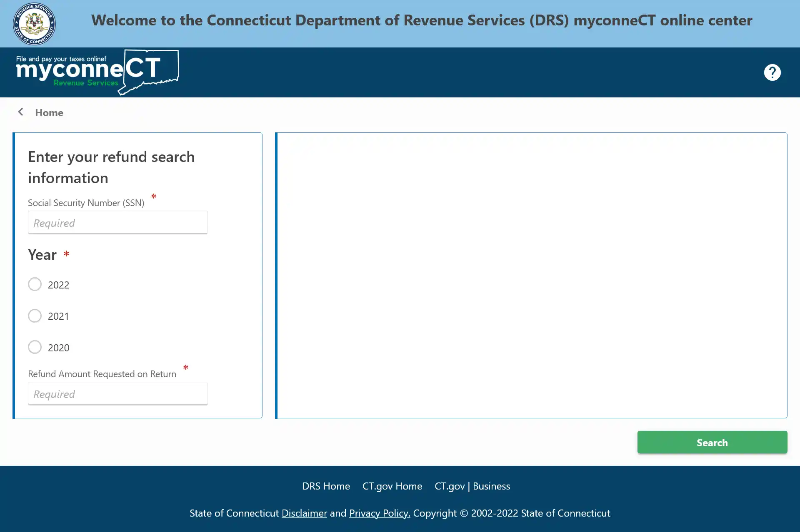The width and height of the screenshot is (800, 532).
Task: Select the 2021 year radio button
Action: pos(35,316)
